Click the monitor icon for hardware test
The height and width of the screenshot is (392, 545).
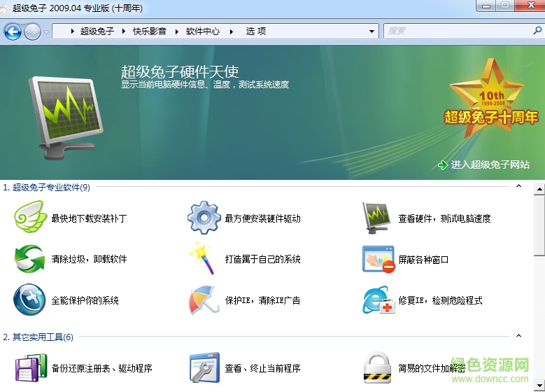(376, 218)
